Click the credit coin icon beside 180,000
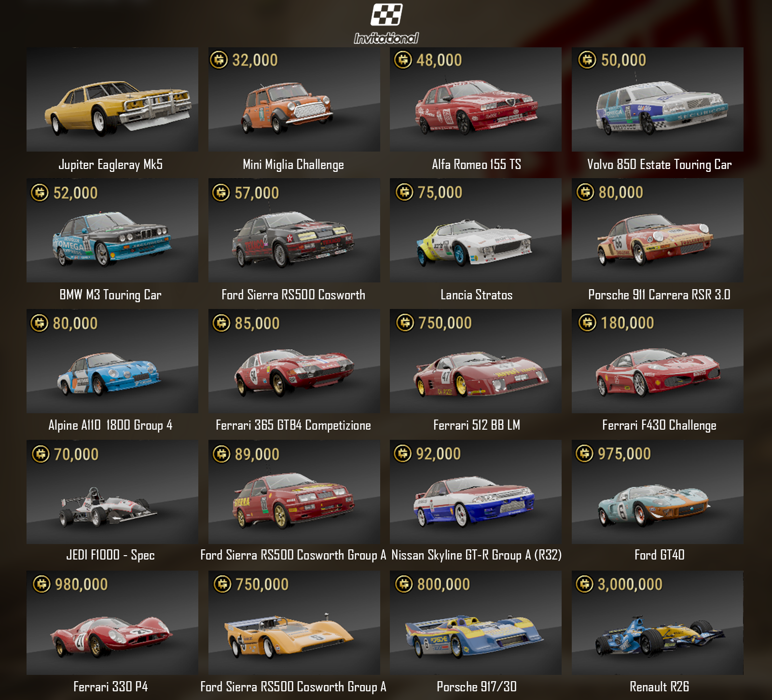Screen dimensions: 772x700 click(588, 322)
